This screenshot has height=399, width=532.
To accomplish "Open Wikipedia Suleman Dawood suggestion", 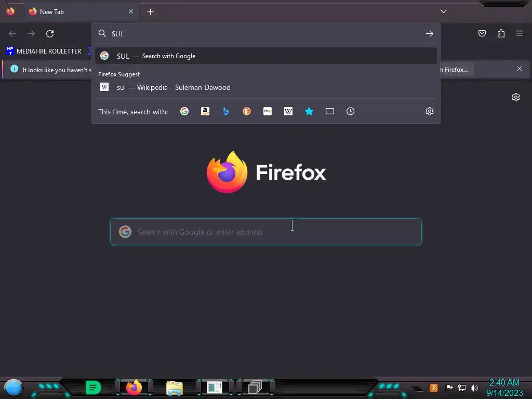I will [x=266, y=87].
